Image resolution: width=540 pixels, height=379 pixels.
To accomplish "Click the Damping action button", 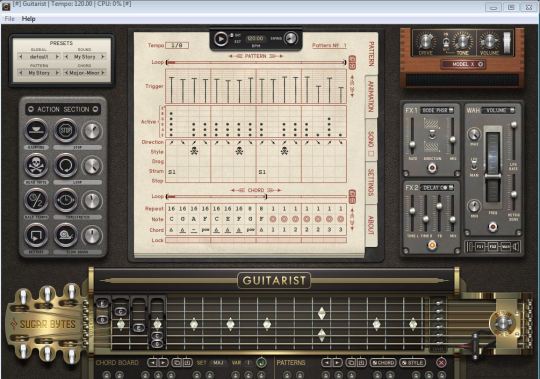I will coord(36,130).
